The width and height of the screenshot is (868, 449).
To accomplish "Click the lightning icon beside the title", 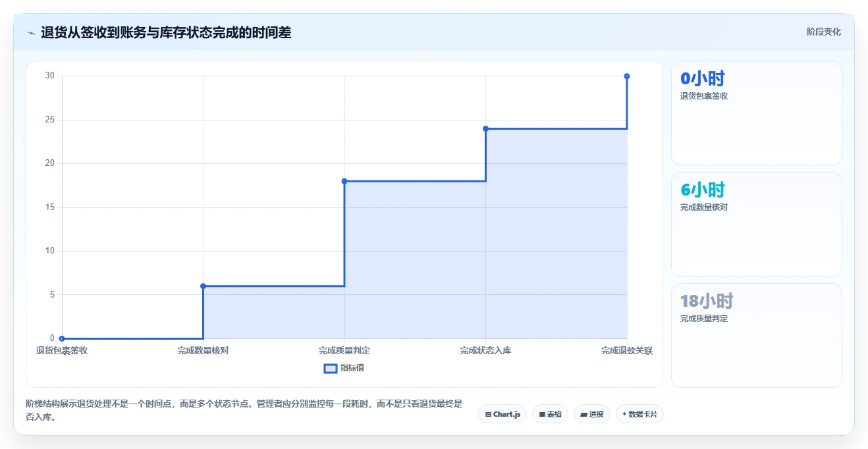I will [31, 33].
